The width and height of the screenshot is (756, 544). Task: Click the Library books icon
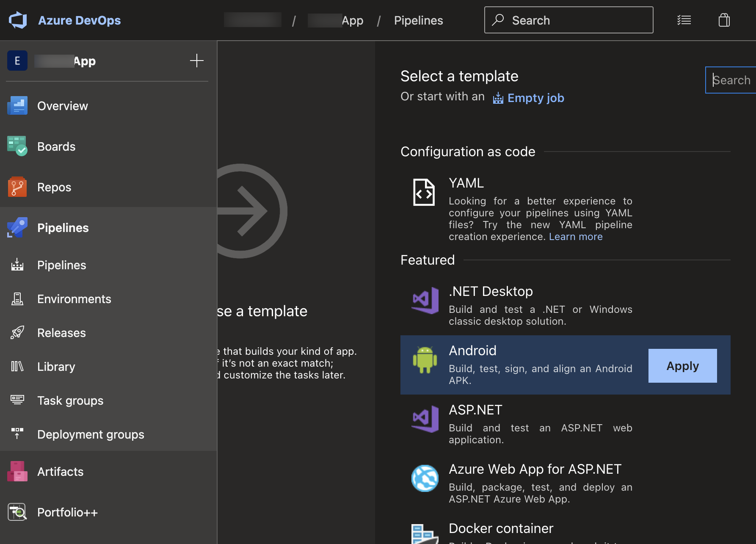[17, 367]
